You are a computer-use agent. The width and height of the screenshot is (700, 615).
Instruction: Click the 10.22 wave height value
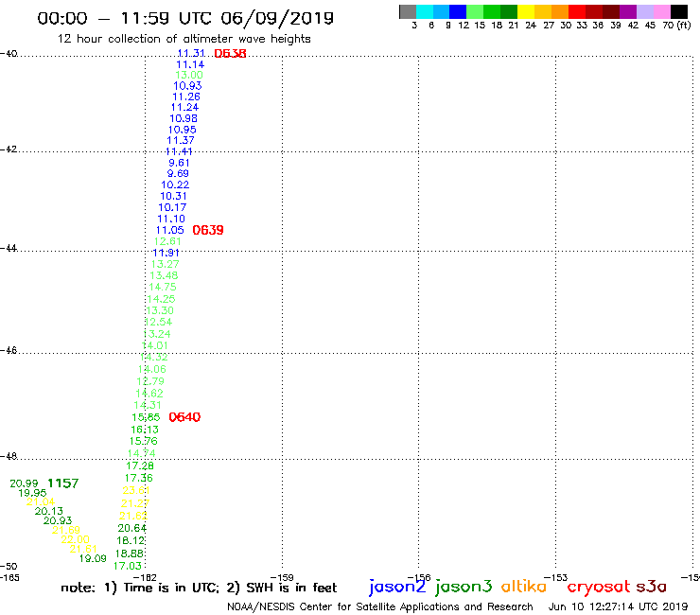[x=175, y=184]
